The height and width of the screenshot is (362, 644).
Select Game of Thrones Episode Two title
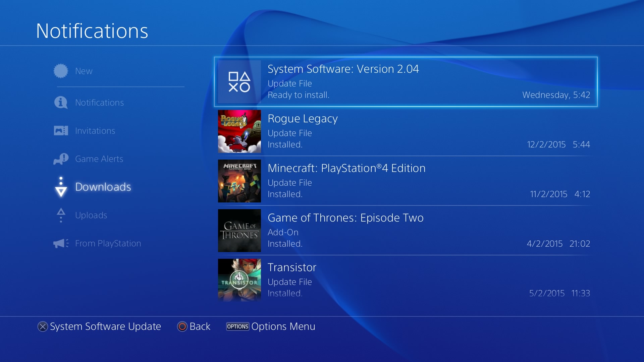[345, 218]
